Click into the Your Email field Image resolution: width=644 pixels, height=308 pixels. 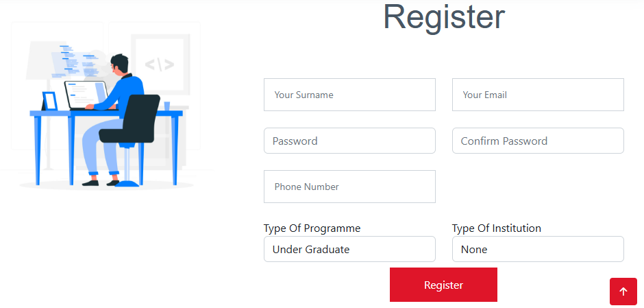click(x=538, y=95)
